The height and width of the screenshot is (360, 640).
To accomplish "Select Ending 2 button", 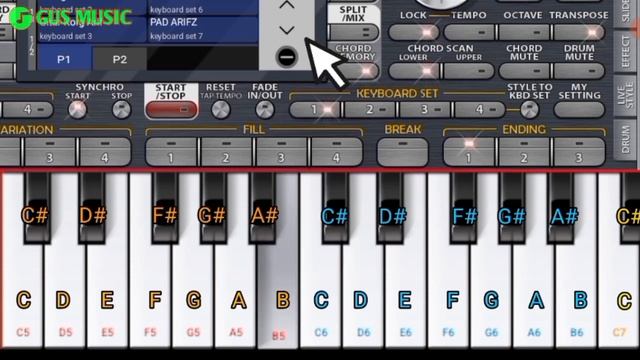I will pyautogui.click(x=524, y=151).
